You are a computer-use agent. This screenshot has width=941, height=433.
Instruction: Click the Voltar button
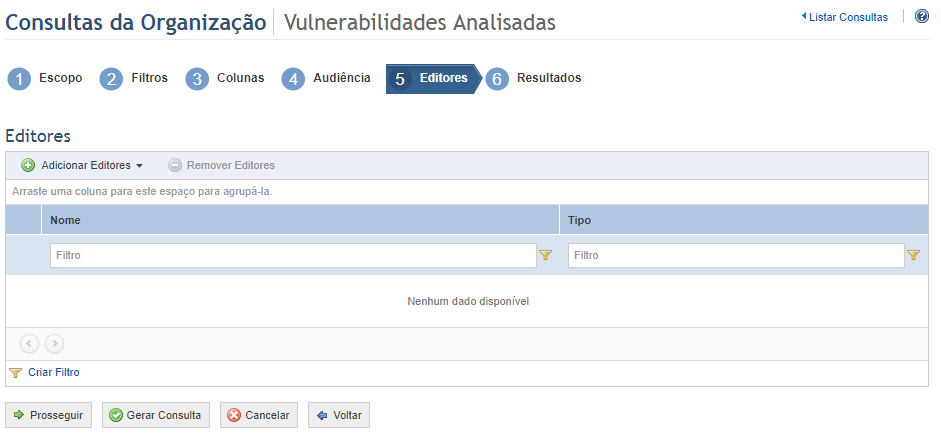tap(339, 415)
